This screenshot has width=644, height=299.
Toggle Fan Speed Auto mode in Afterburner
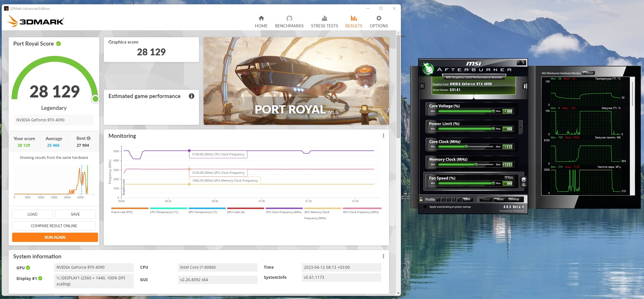tap(509, 178)
